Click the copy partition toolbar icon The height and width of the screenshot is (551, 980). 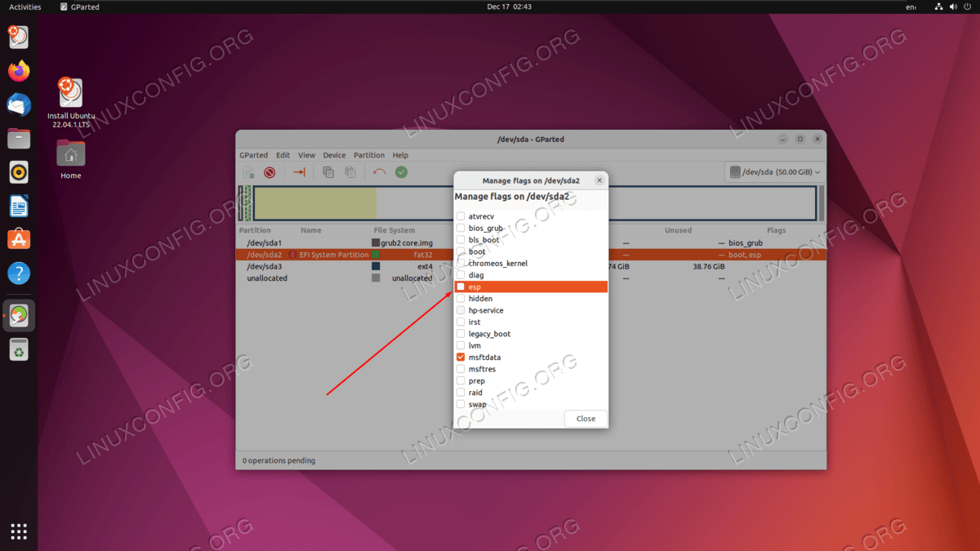[328, 172]
